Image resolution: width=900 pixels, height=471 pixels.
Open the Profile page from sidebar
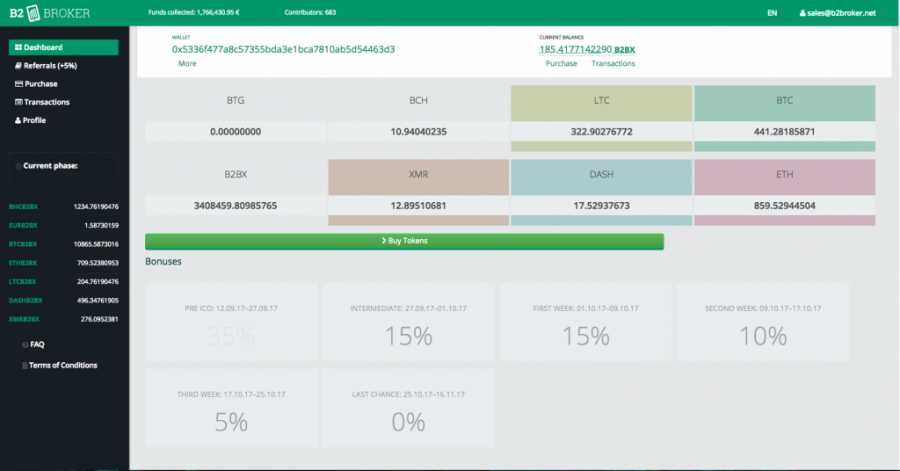click(x=30, y=120)
